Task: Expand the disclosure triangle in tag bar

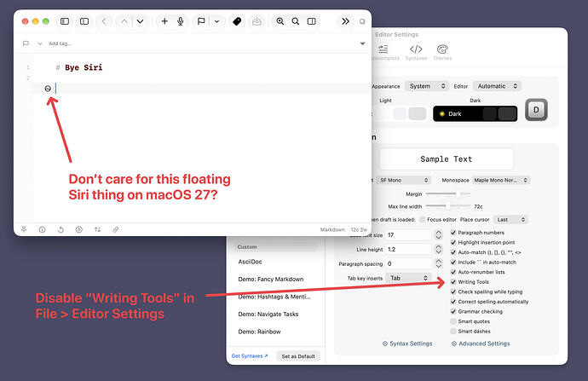Action: click(363, 43)
